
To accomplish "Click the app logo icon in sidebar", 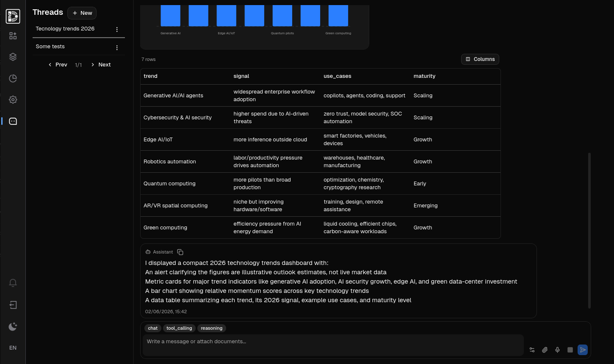I will [13, 17].
